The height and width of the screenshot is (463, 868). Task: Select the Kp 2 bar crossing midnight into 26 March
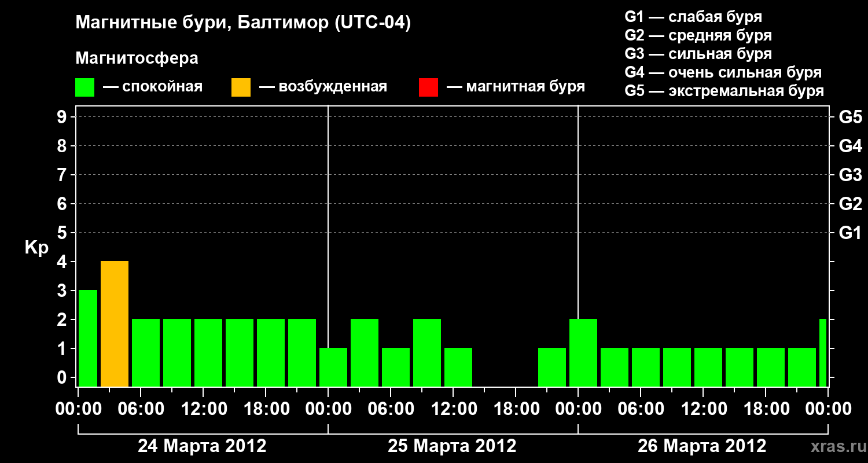(x=583, y=352)
